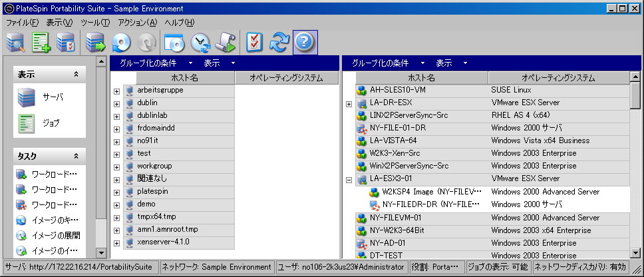This screenshot has height=277, width=644.
Task: Open left pane 表示 dropdown
Action: tap(220, 63)
